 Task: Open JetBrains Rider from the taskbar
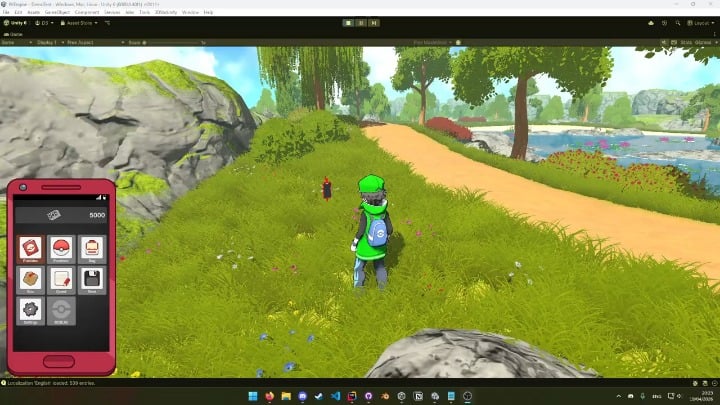[x=352, y=396]
